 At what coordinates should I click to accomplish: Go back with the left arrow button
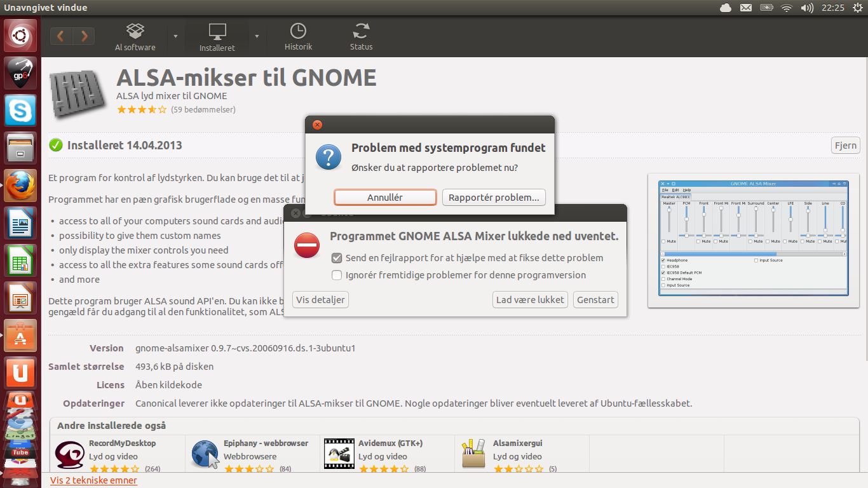[x=61, y=36]
